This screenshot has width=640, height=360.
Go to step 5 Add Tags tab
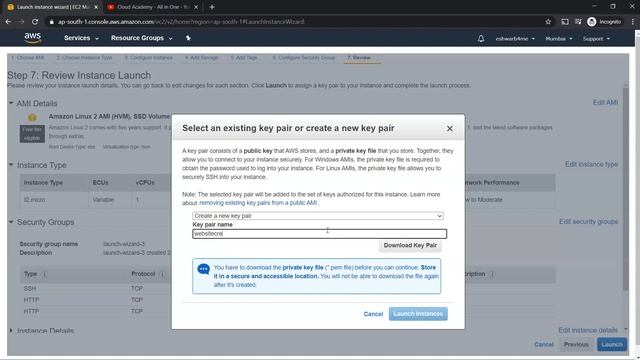[x=244, y=58]
